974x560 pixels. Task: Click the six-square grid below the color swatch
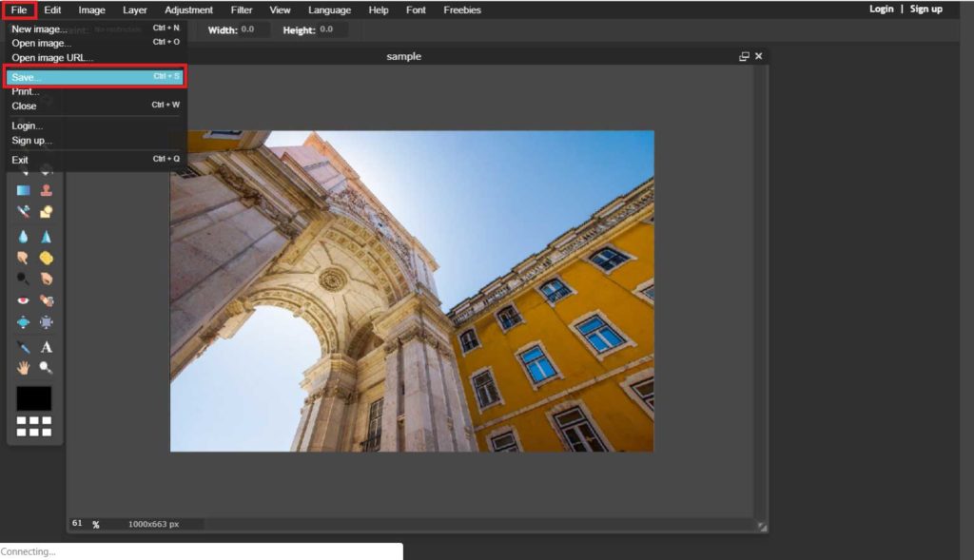34,427
